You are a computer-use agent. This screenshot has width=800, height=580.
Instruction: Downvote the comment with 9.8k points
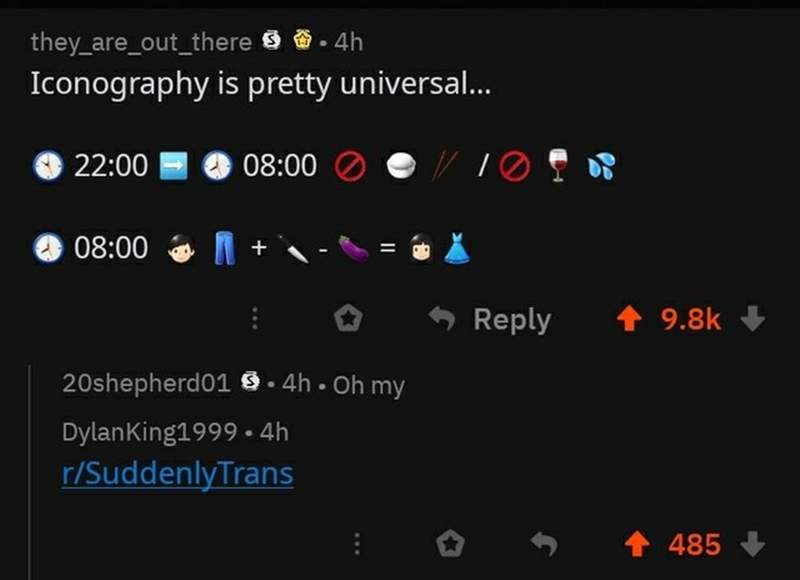point(753,318)
